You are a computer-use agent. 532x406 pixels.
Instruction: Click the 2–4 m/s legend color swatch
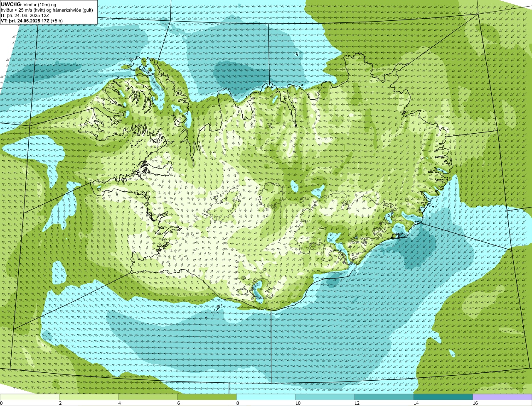click(x=89, y=397)
